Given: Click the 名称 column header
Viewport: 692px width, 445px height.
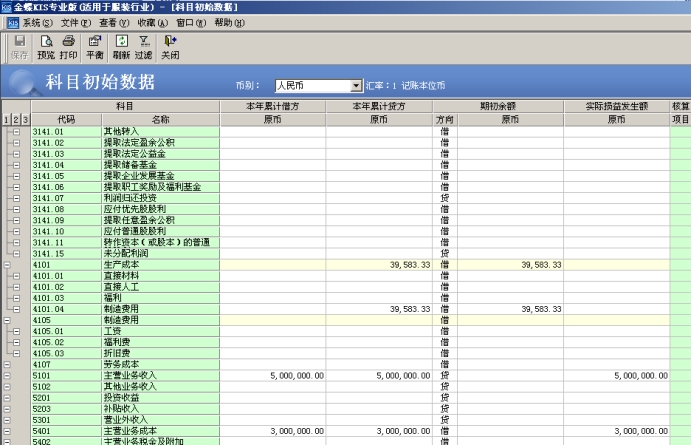Looking at the screenshot, I should [161, 120].
